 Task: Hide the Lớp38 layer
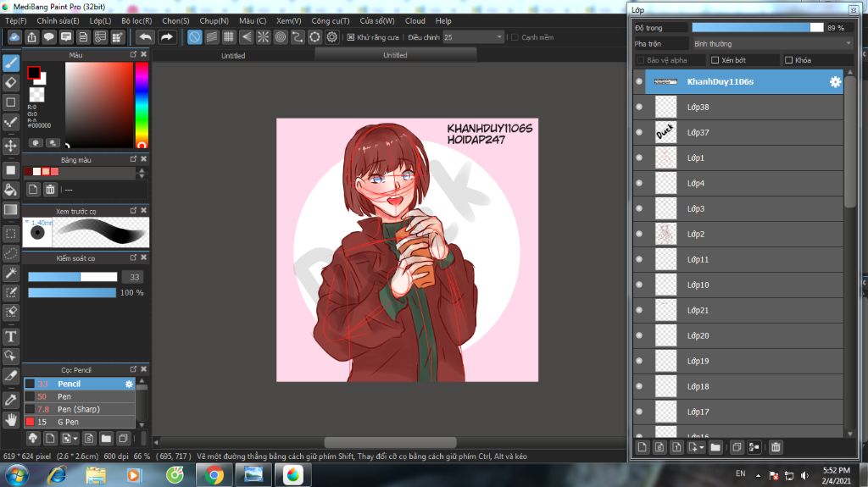tap(639, 107)
